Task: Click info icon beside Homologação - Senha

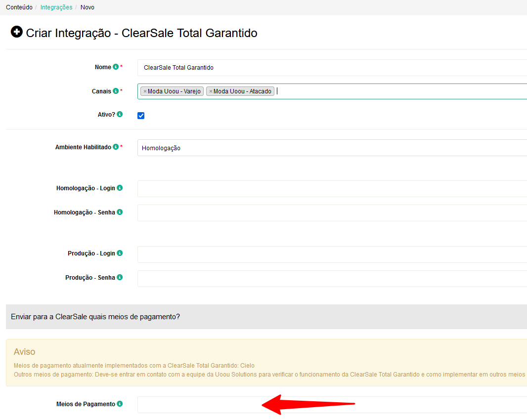Action: tap(120, 212)
